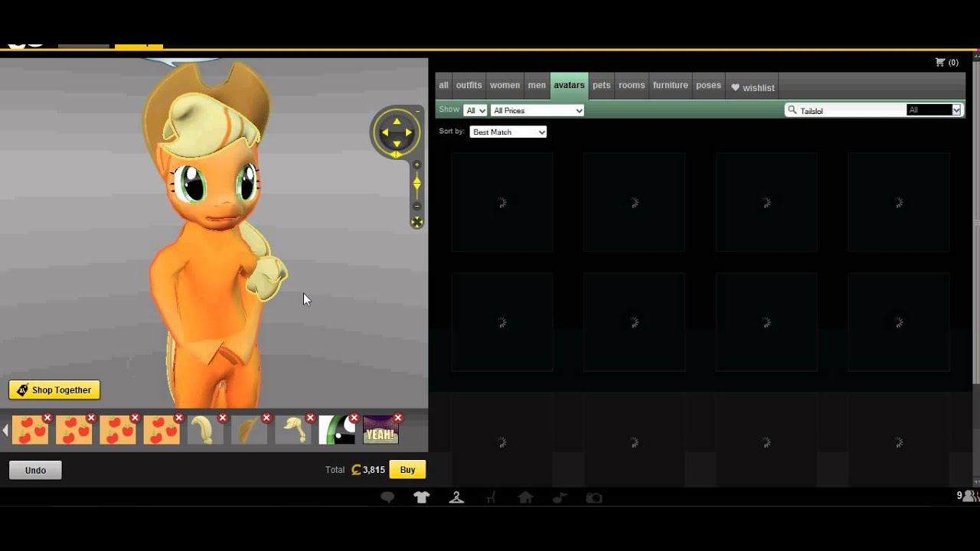Remove the blonde tail item
Screen dimensions: 980x551
223,418
